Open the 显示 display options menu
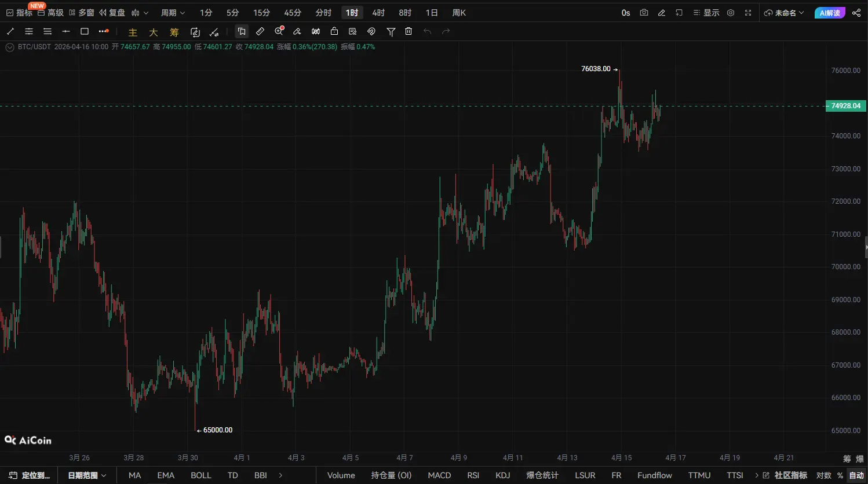Image resolution: width=868 pixels, height=484 pixels. coord(706,13)
